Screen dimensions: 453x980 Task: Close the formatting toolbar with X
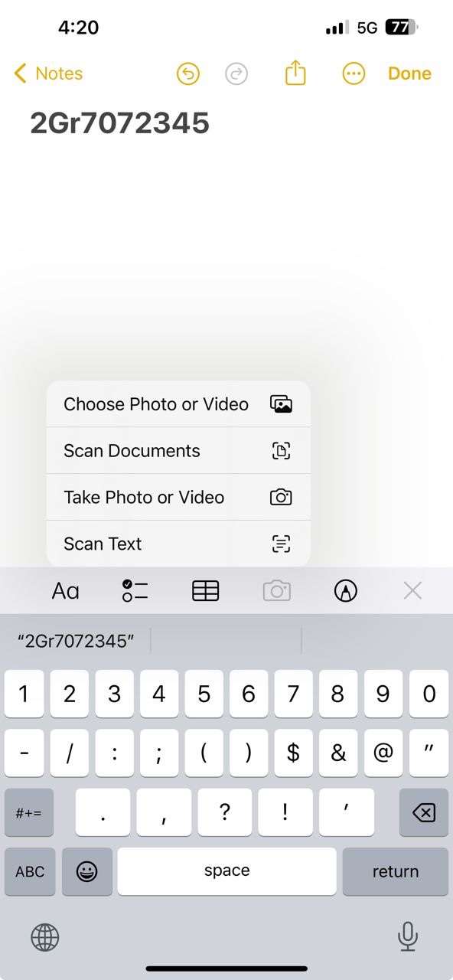(x=412, y=590)
